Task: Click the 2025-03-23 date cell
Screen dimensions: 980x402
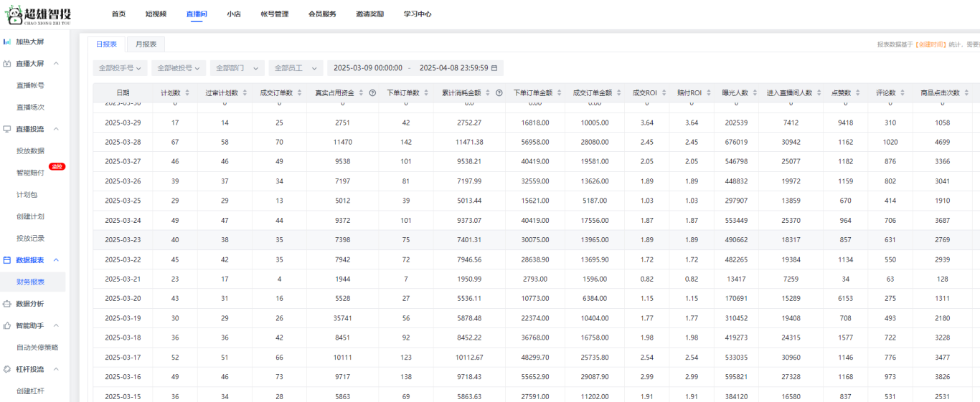Action: (x=123, y=240)
